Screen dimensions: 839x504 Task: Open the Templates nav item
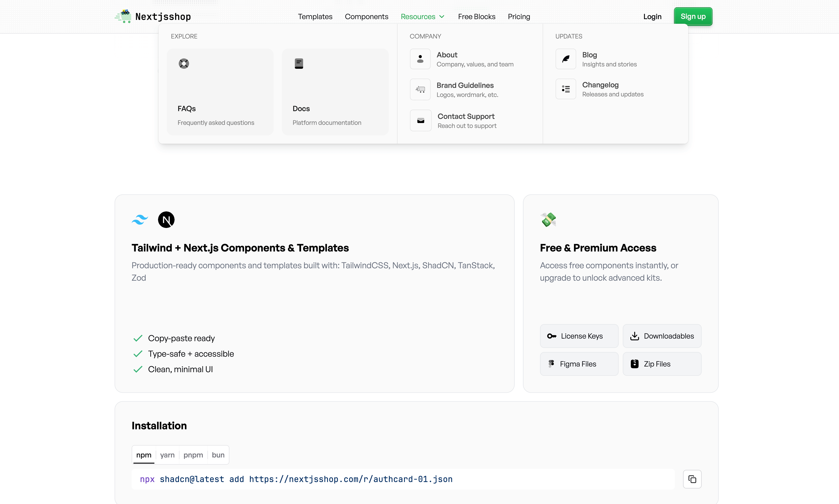315,17
